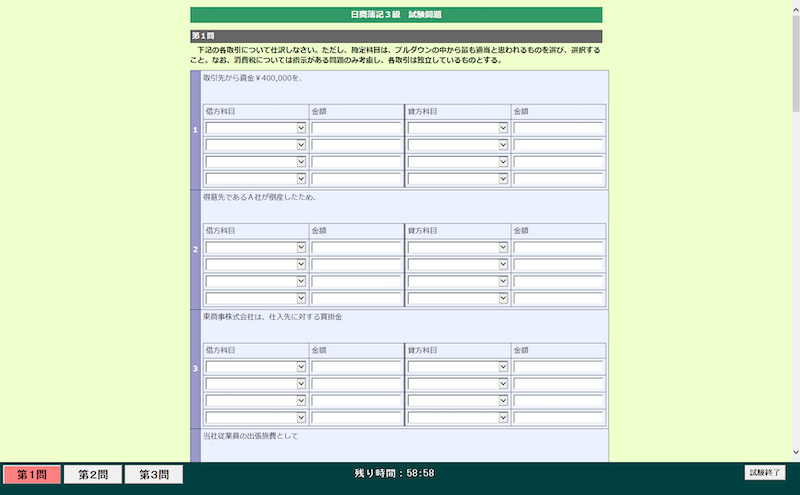Focus question 1 second-row credit 金額 field

point(559,144)
